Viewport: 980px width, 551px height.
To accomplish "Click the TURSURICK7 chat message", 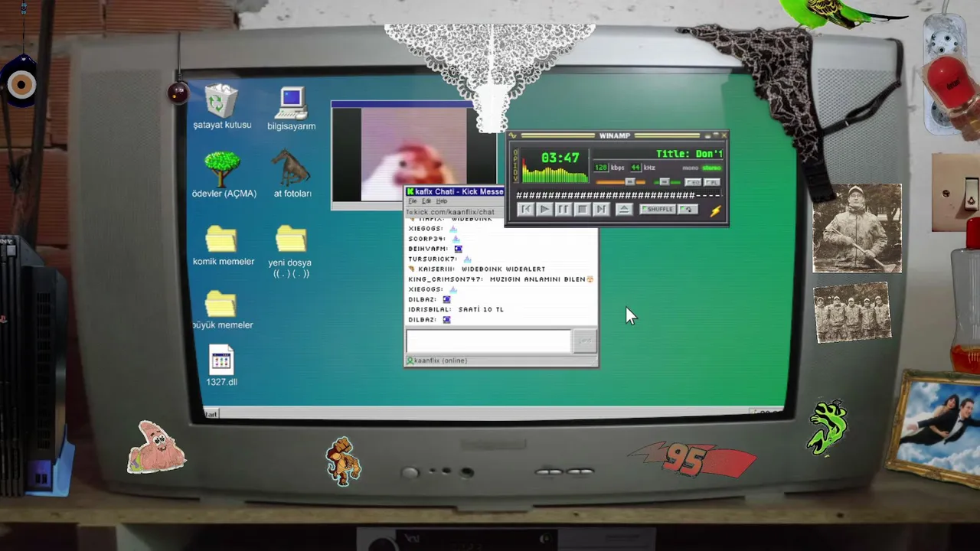I will coord(439,259).
